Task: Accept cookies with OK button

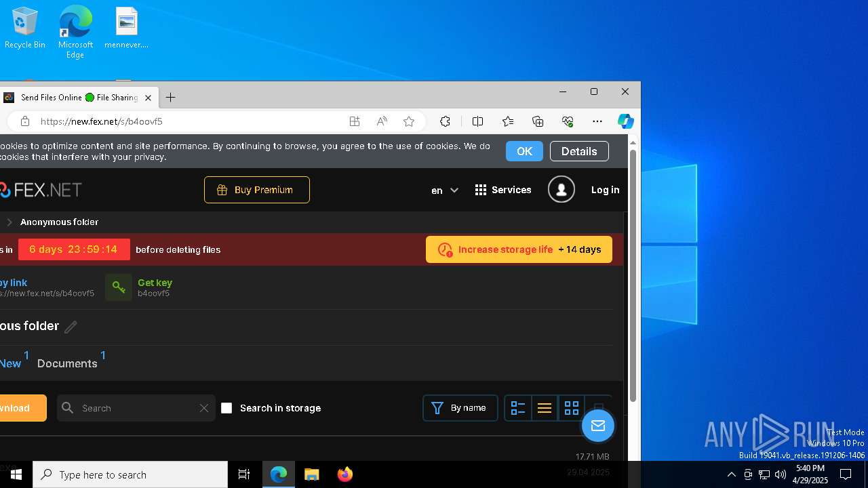Action: [524, 151]
